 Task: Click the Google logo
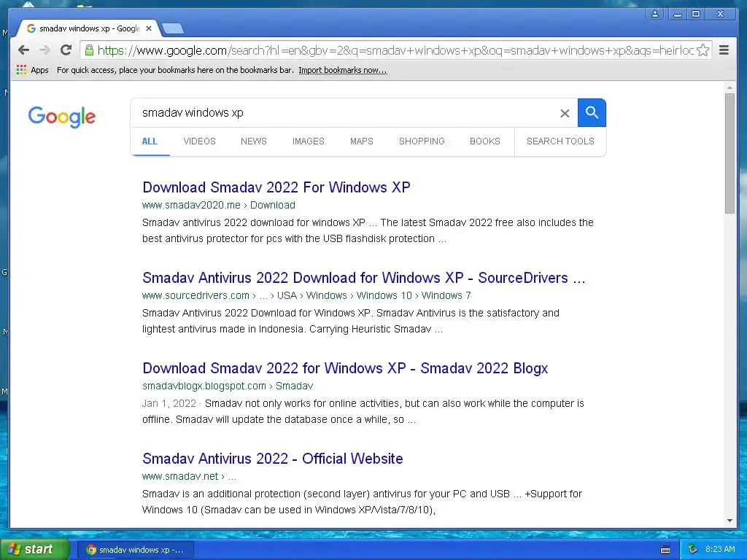62,117
